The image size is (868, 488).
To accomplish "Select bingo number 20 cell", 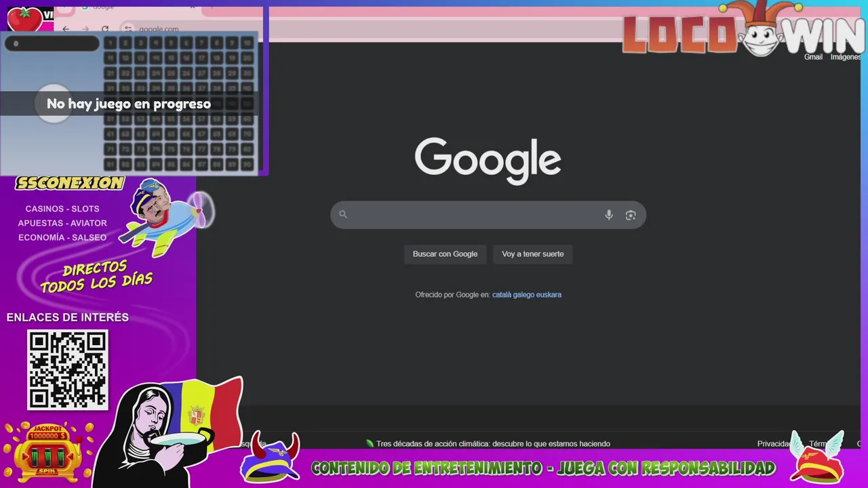I will [x=248, y=58].
